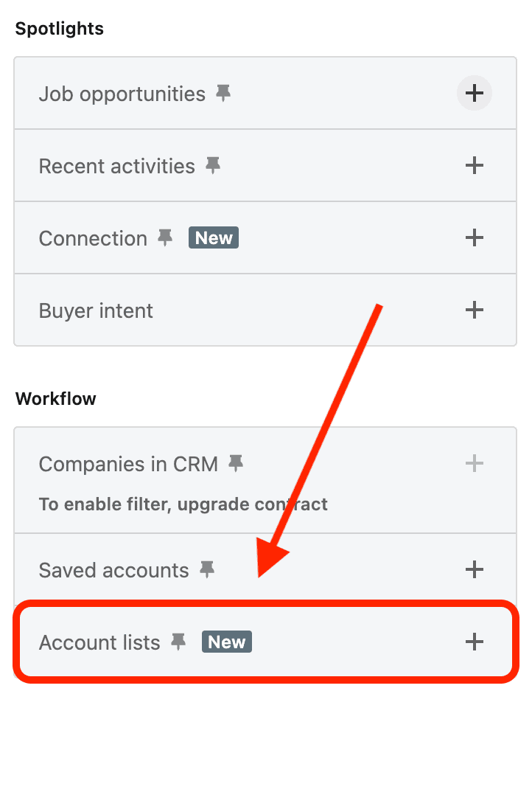Click the pin icon next to Recent activities
Viewport: 532px width, 795px height.
(x=213, y=166)
